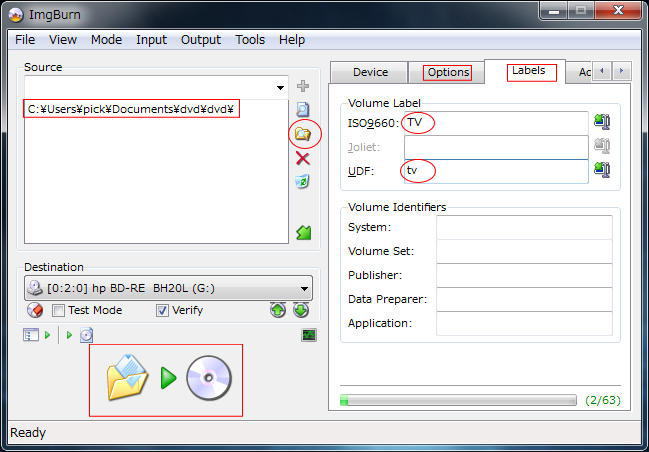Minimize the ImgBurn window

coord(554,11)
